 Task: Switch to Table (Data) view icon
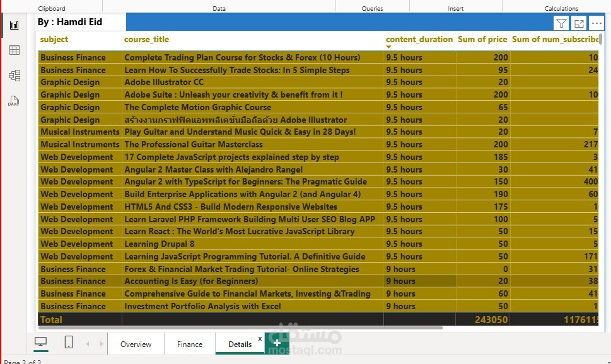pyautogui.click(x=15, y=50)
